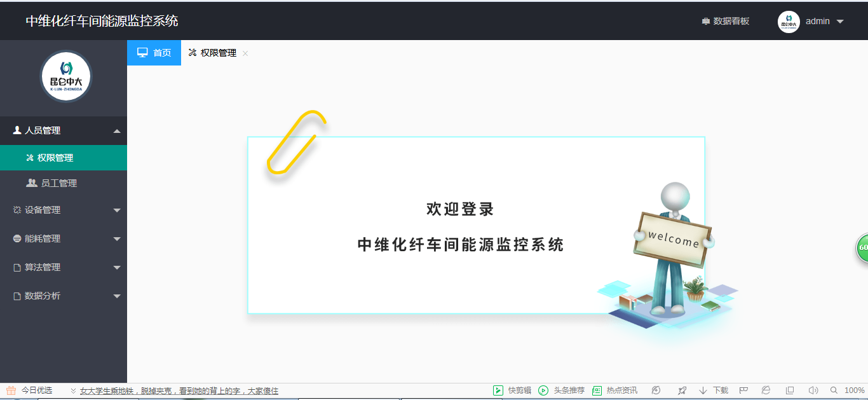Open the 设备管理 menu item

click(64, 210)
